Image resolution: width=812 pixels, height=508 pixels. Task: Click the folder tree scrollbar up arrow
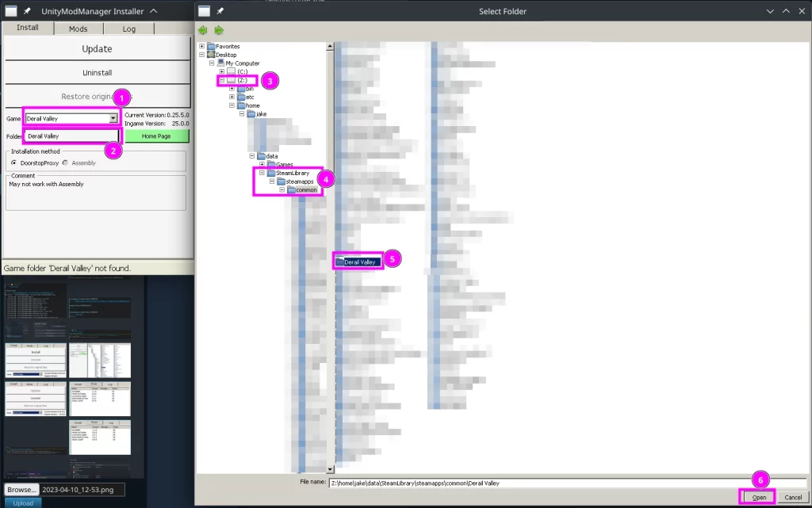click(329, 47)
